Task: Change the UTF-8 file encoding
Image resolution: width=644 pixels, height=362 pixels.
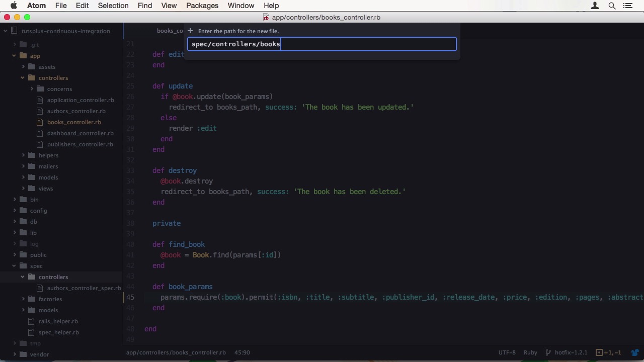Action: (507, 352)
